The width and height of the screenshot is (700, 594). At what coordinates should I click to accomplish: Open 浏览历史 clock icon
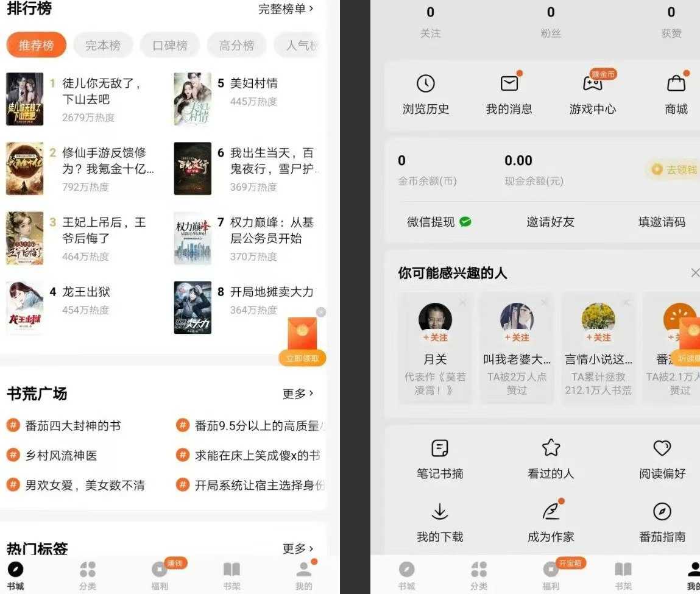425,83
